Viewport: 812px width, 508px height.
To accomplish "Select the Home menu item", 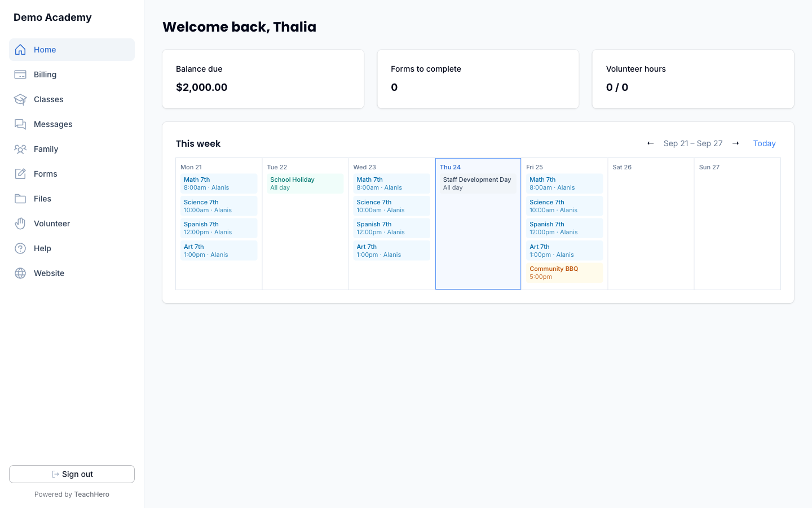I will (x=72, y=50).
